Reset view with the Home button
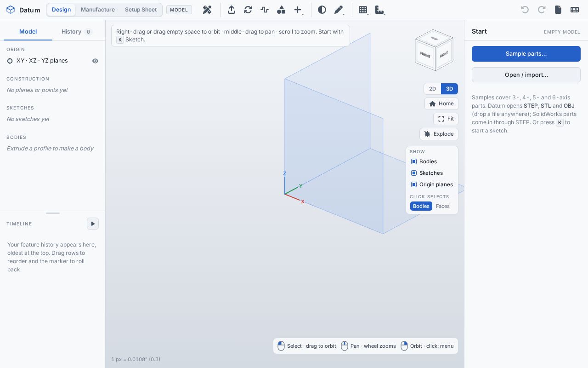Viewport: 588px width, 368px height. [441, 104]
